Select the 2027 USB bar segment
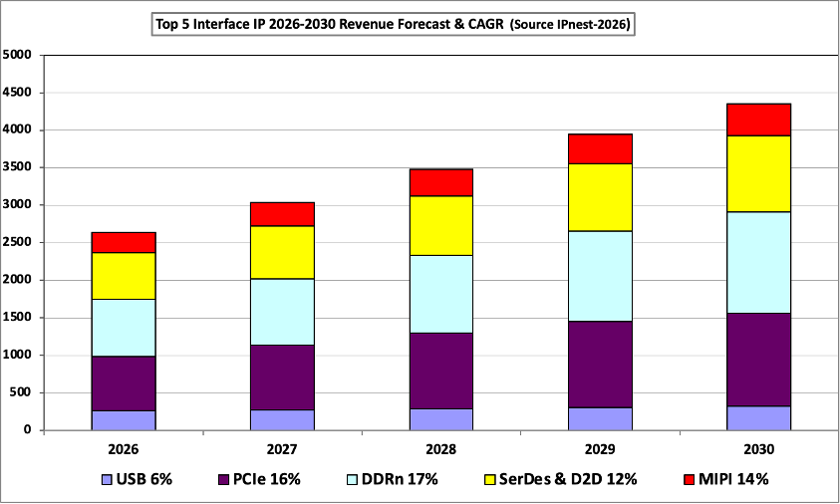The width and height of the screenshot is (840, 504). (282, 420)
